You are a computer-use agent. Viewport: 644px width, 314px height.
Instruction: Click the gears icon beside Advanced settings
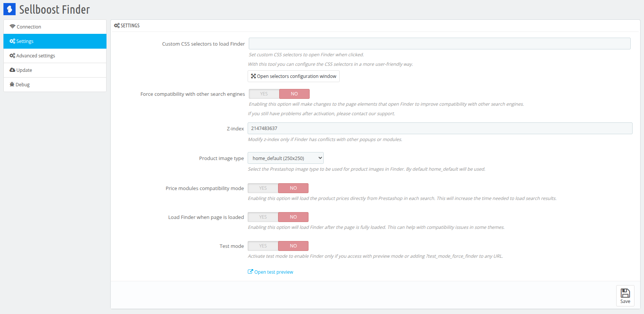13,56
